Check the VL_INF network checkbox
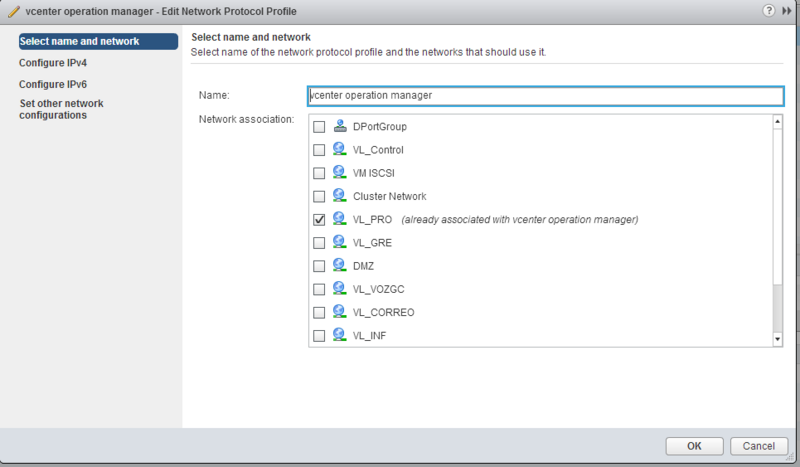The width and height of the screenshot is (800, 467). tap(319, 336)
